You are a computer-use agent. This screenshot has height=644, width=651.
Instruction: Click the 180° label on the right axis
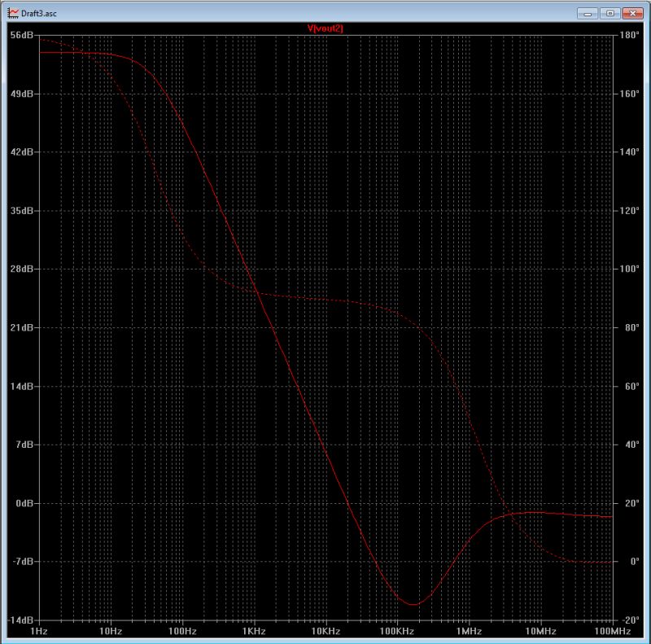pyautogui.click(x=627, y=33)
